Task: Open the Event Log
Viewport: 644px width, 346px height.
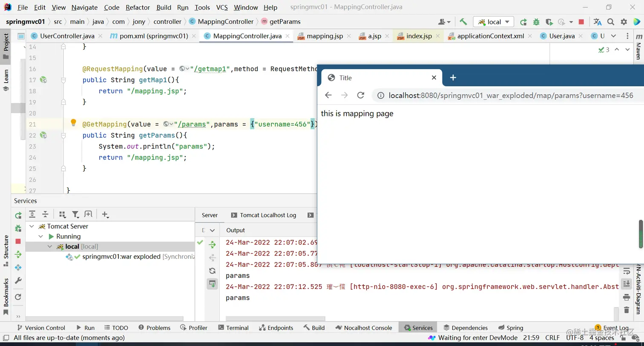Action: point(612,328)
